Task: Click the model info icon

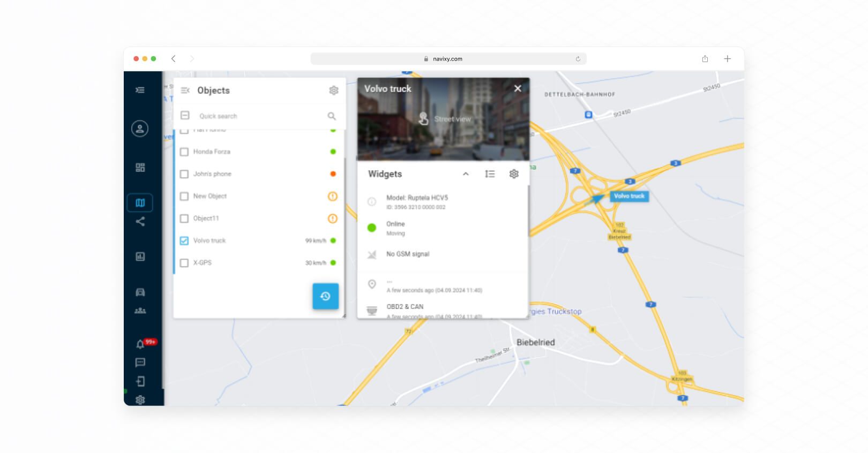Action: 371,202
